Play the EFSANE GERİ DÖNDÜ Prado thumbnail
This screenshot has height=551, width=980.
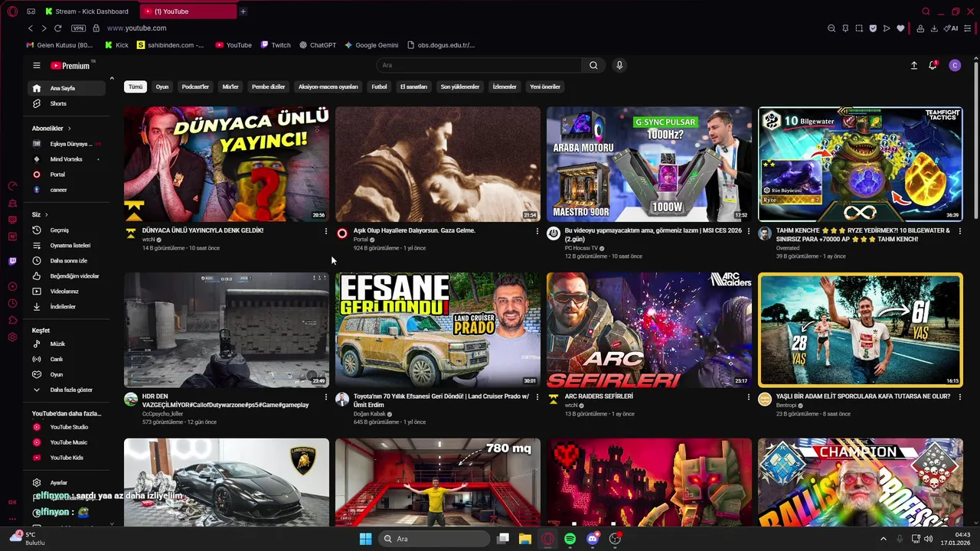click(x=438, y=330)
